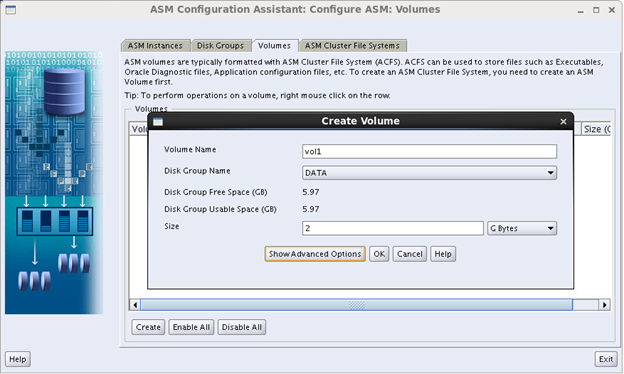
Task: Click the Create Volume dialog window icon
Action: 158,122
